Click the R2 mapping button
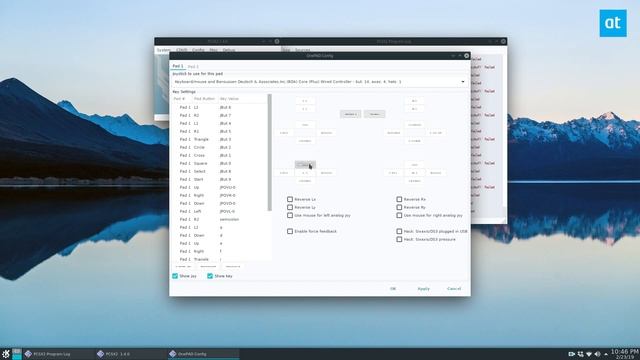640x360 pixels. click(x=414, y=101)
